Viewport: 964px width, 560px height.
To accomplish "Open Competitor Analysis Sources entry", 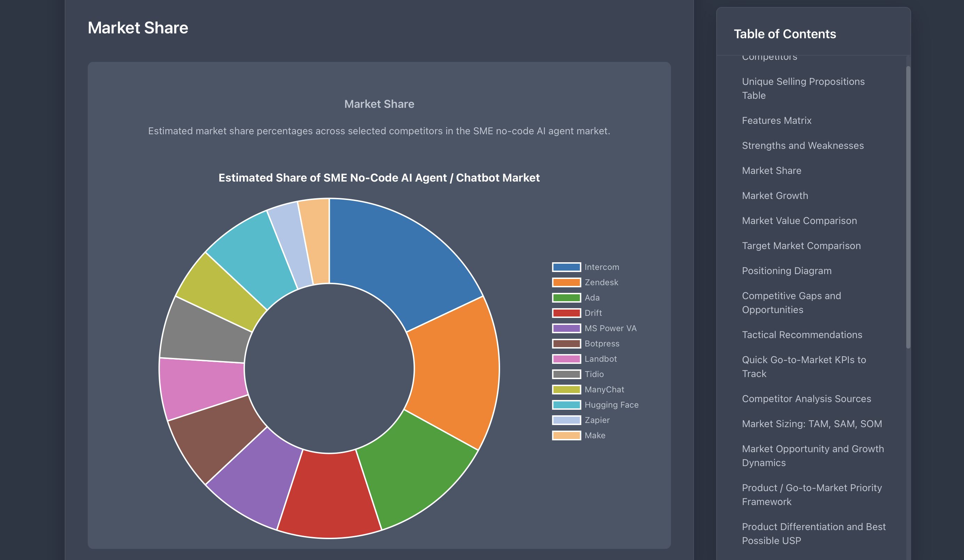I will (806, 399).
